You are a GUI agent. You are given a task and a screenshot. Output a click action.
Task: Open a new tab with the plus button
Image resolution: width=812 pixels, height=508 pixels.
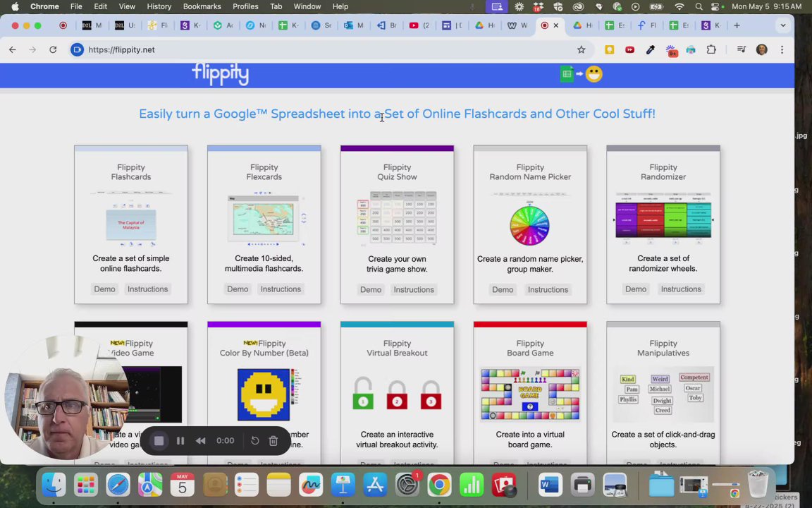pyautogui.click(x=737, y=25)
